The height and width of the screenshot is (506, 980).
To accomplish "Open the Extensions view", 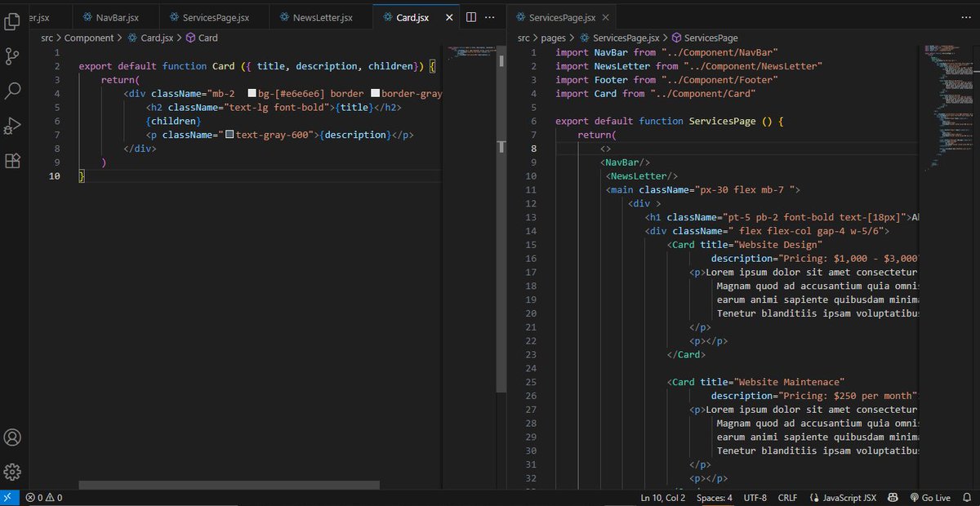I will 12,161.
